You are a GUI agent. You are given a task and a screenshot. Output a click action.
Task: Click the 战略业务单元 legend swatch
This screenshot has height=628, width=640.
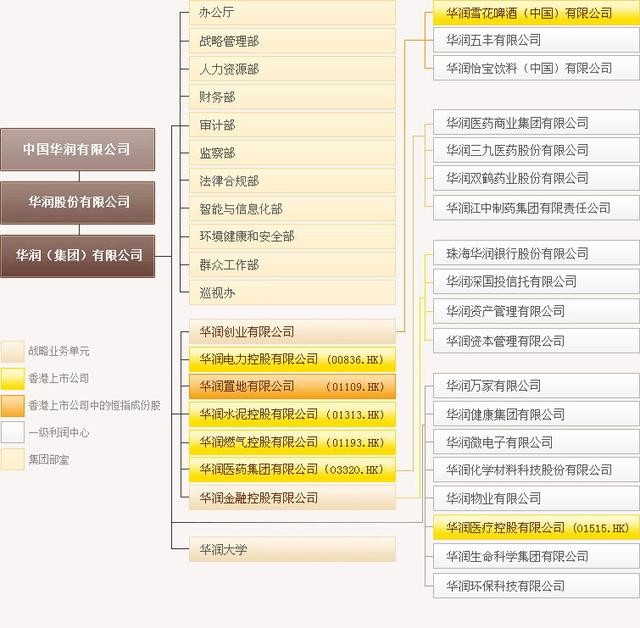13,352
